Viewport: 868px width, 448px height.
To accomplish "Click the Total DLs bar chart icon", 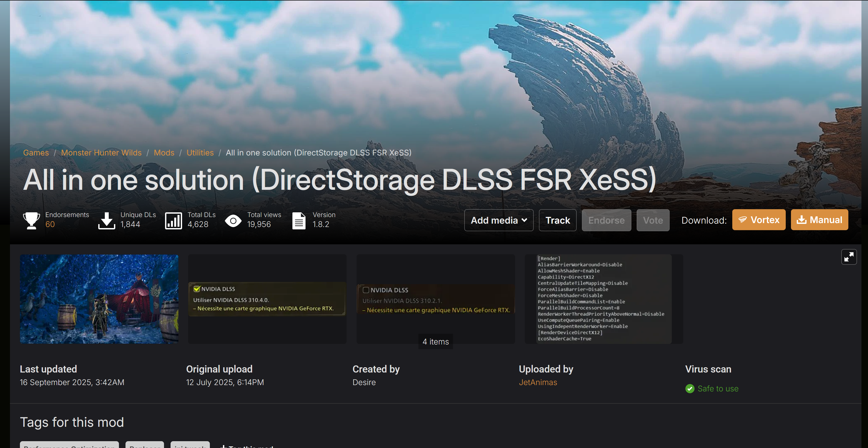I will [173, 220].
